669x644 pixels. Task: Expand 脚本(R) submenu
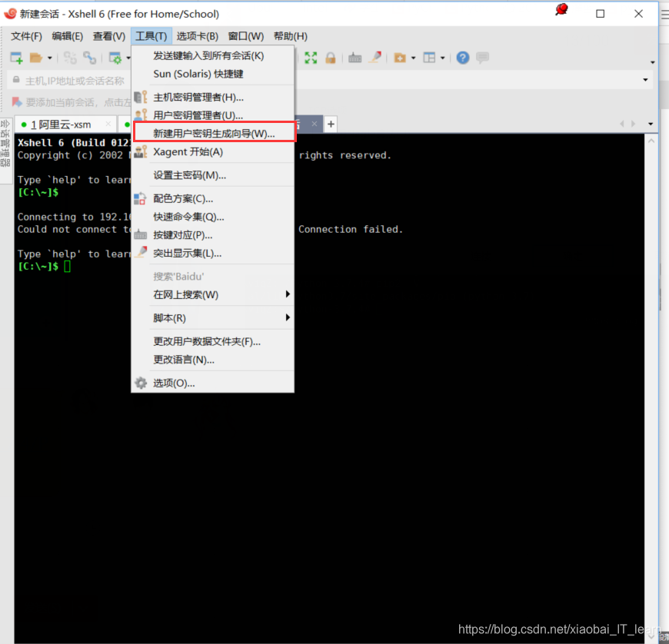click(212, 317)
